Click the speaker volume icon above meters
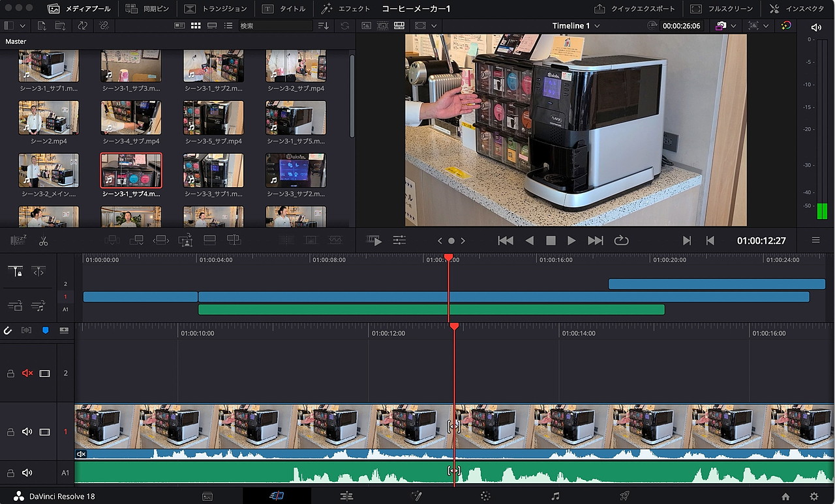 pyautogui.click(x=816, y=27)
